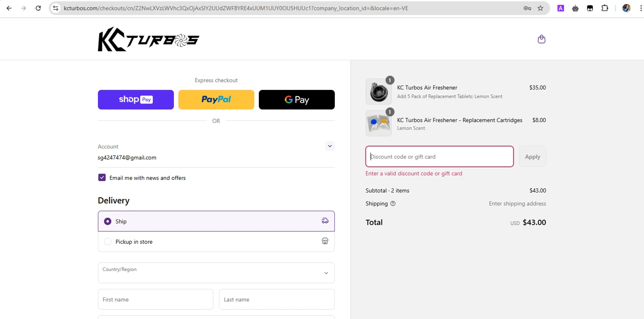Click the Subtotal · 2 items label
Viewport: 644px width, 319px height.
tap(387, 190)
